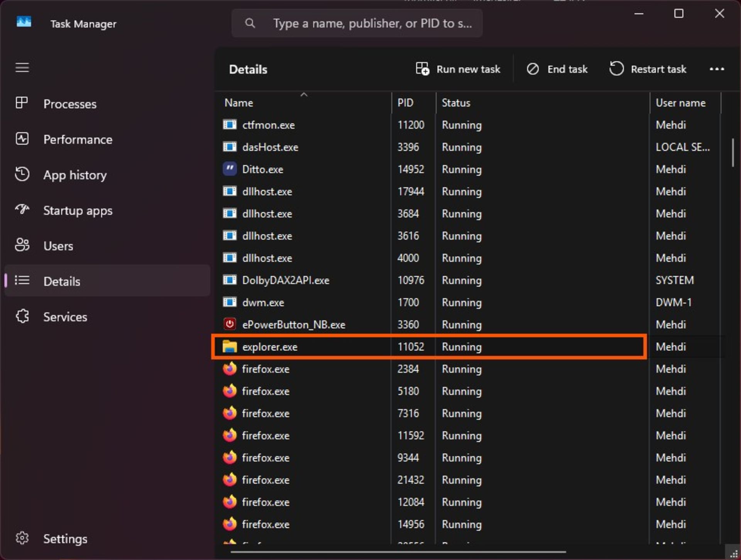Screen dimensions: 741x560
Task: Open the App history page
Action: 74,175
